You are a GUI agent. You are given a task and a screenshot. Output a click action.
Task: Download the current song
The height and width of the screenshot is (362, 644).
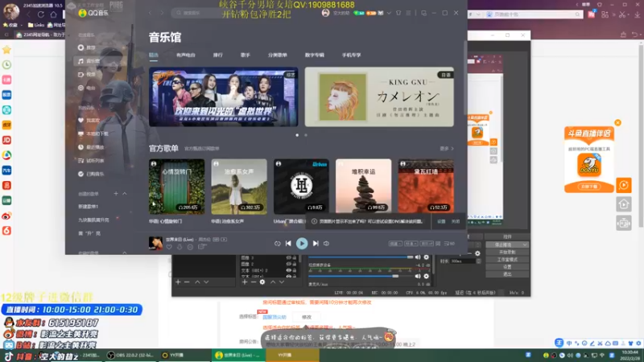point(180,247)
